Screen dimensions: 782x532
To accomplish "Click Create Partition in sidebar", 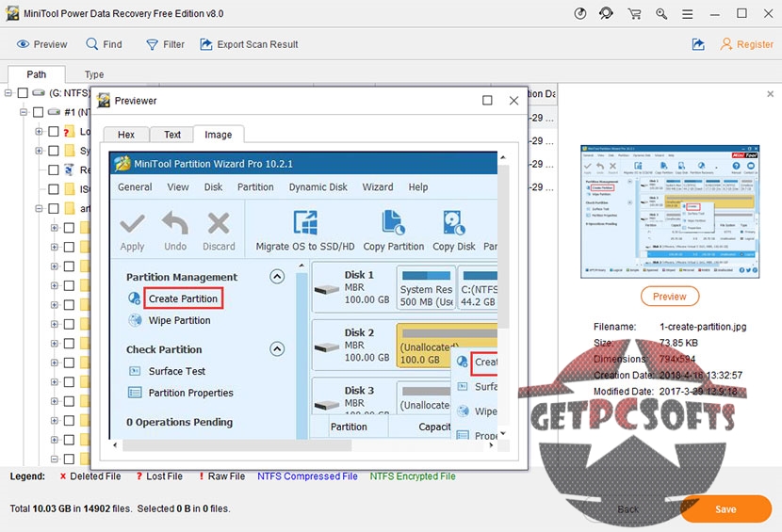I will pos(183,298).
